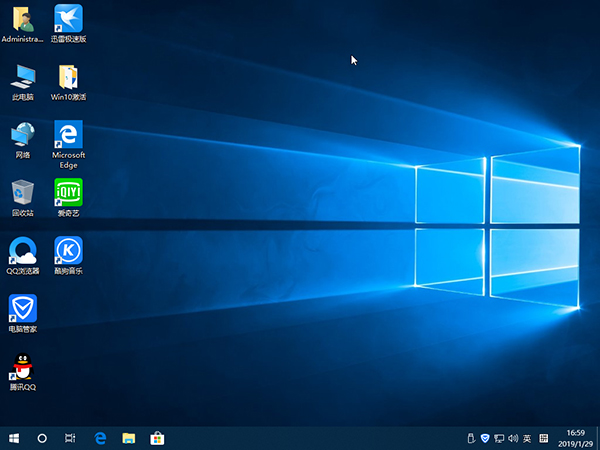Switch input language via 英 indicator
Screen dimensions: 600x450
point(527,438)
